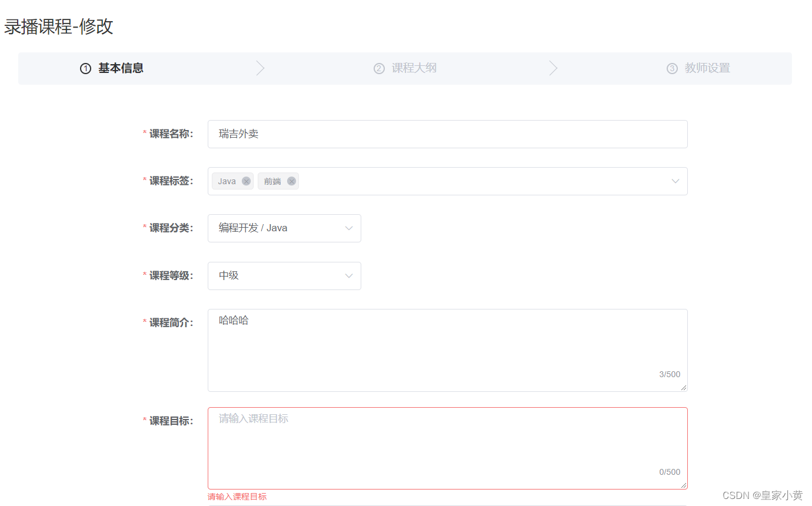Click the 课程简介 field label
812x506 pixels.
171,323
